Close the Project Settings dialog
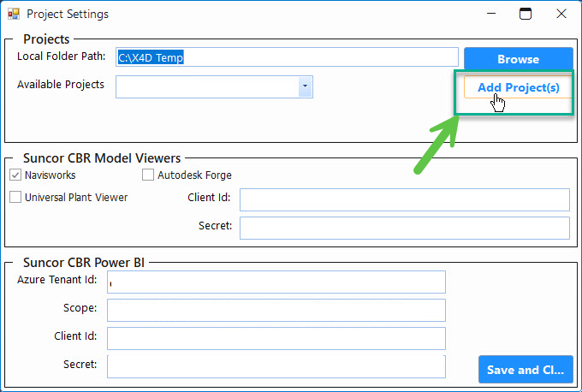The width and height of the screenshot is (582, 392). coord(561,14)
